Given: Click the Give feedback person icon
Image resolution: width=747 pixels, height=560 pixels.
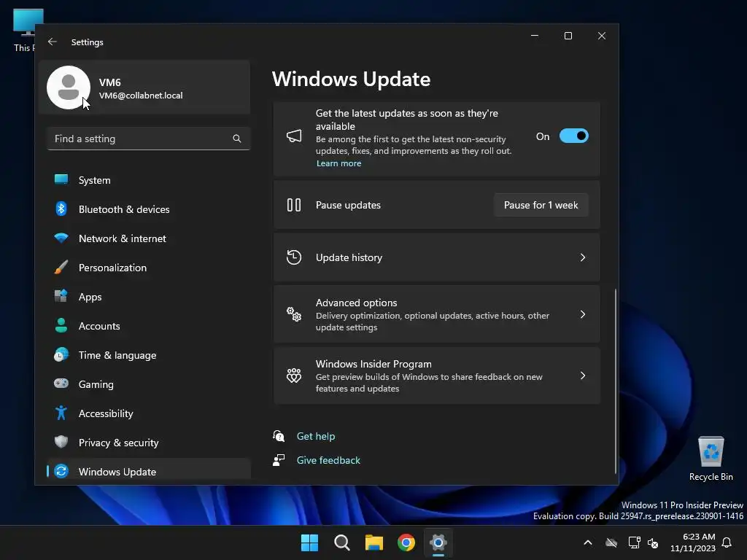Looking at the screenshot, I should pyautogui.click(x=279, y=460).
